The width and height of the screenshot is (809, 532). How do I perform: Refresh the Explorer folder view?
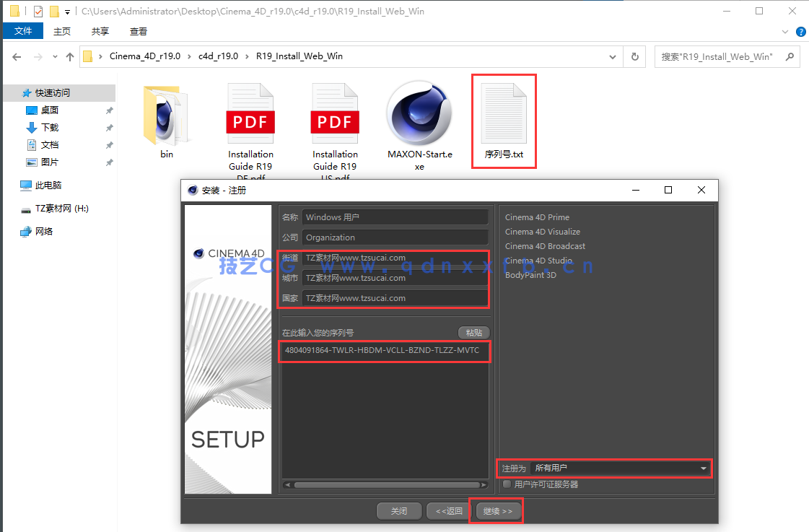pyautogui.click(x=635, y=57)
